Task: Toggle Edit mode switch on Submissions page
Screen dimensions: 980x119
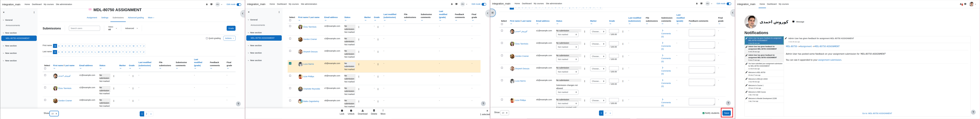Action: (239, 5)
